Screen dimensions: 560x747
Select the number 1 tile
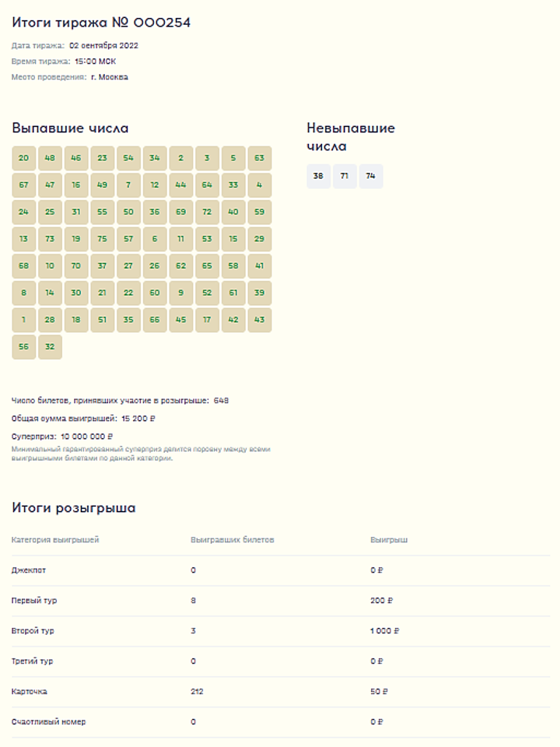24,320
